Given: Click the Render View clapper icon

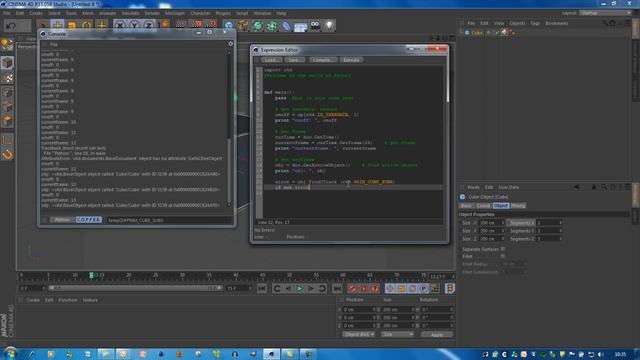Looking at the screenshot, I should [x=181, y=25].
